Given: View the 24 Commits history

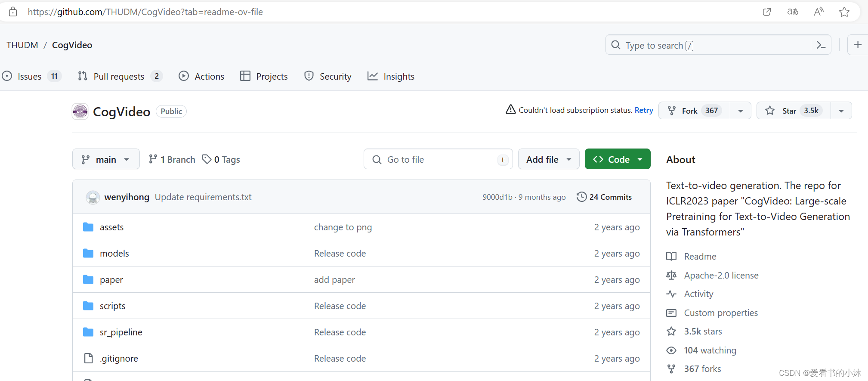Looking at the screenshot, I should click(x=604, y=197).
